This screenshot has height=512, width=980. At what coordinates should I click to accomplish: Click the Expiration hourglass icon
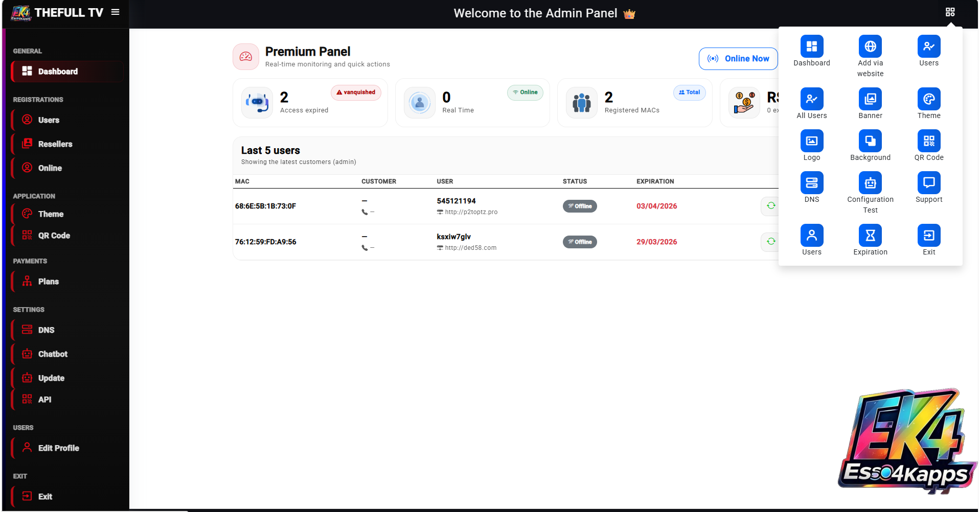coord(870,236)
